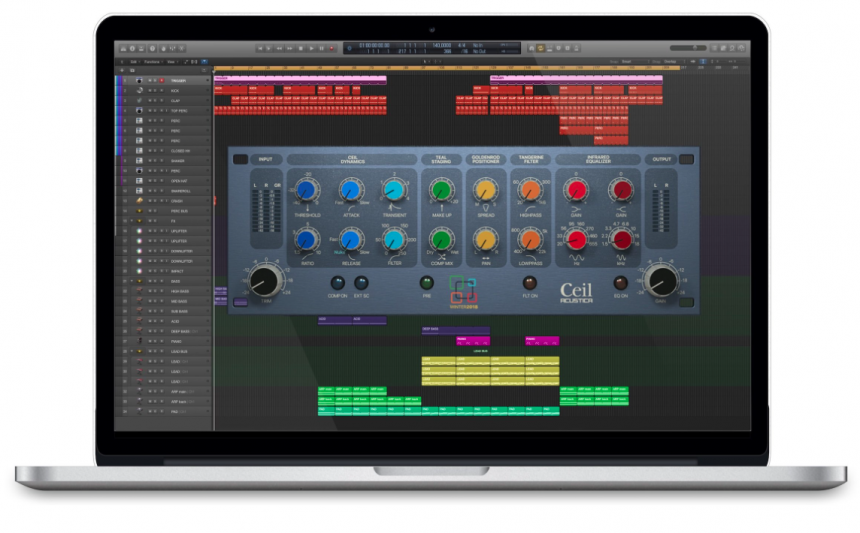Open the Mixer icon in toolbar
Viewport: 860px width, 533px height.
173,48
